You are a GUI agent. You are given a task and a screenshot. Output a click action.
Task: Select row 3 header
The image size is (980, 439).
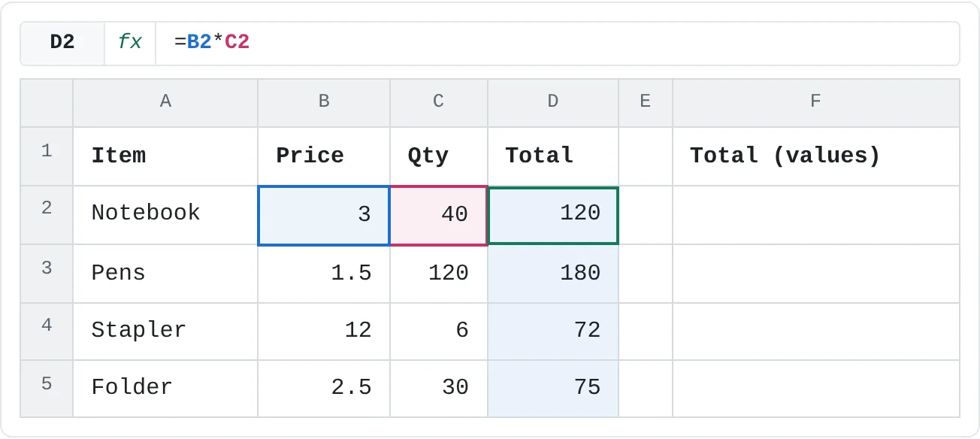47,274
